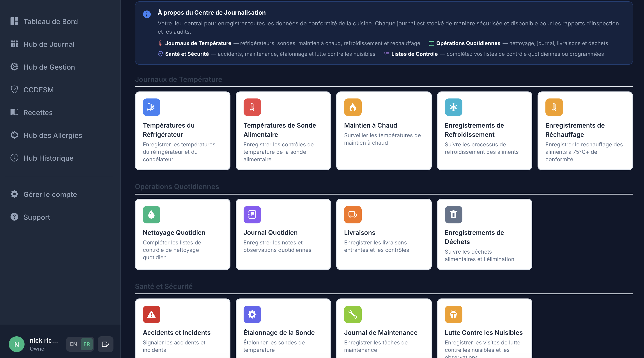
Task: Select the FR language toggle
Action: pos(87,344)
